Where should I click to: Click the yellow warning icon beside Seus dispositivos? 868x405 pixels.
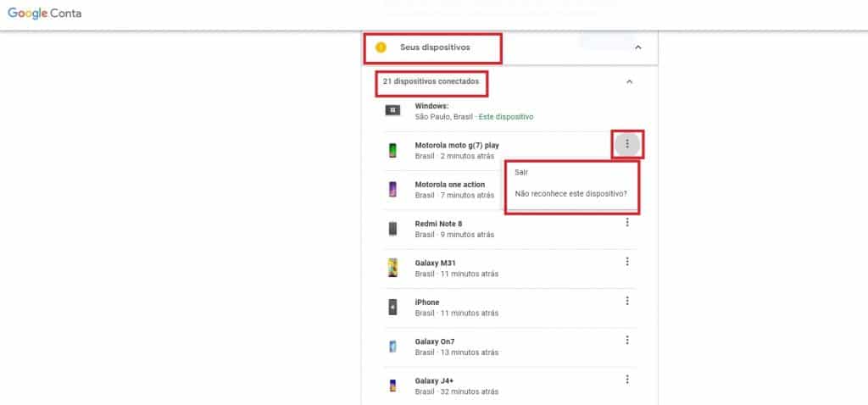(381, 47)
